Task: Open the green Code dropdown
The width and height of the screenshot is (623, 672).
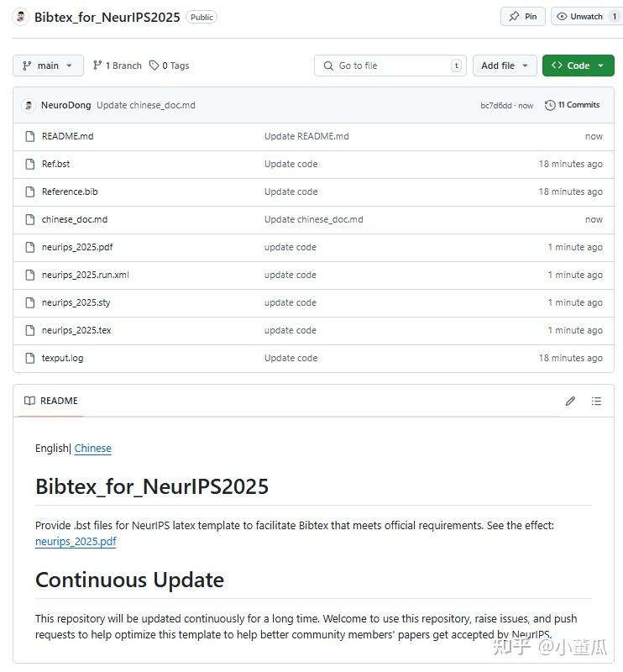Action: pos(578,65)
